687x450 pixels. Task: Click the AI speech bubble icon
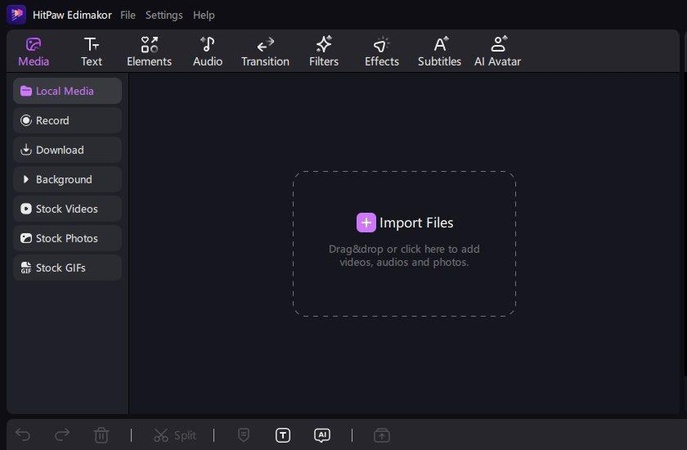click(322, 435)
